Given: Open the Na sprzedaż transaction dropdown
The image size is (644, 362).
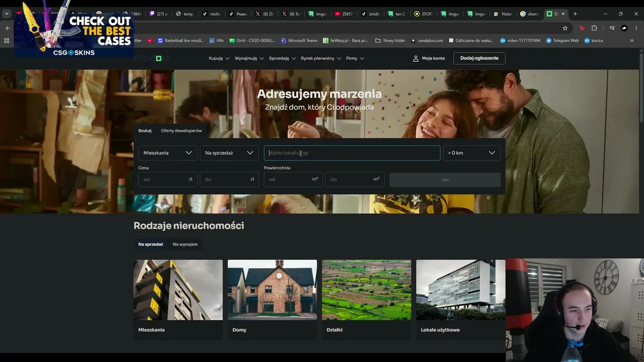Looking at the screenshot, I should (x=229, y=153).
